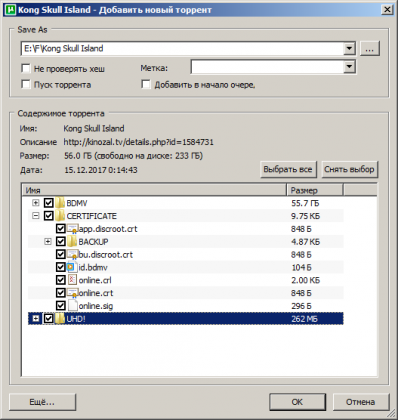This screenshot has width=398, height=420.
Task: Click the online.crl file icon
Action: click(x=72, y=280)
